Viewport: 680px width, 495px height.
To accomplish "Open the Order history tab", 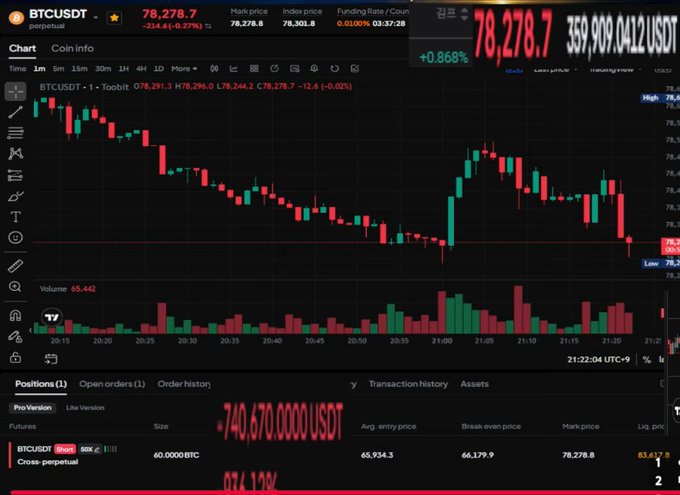I will tap(184, 384).
